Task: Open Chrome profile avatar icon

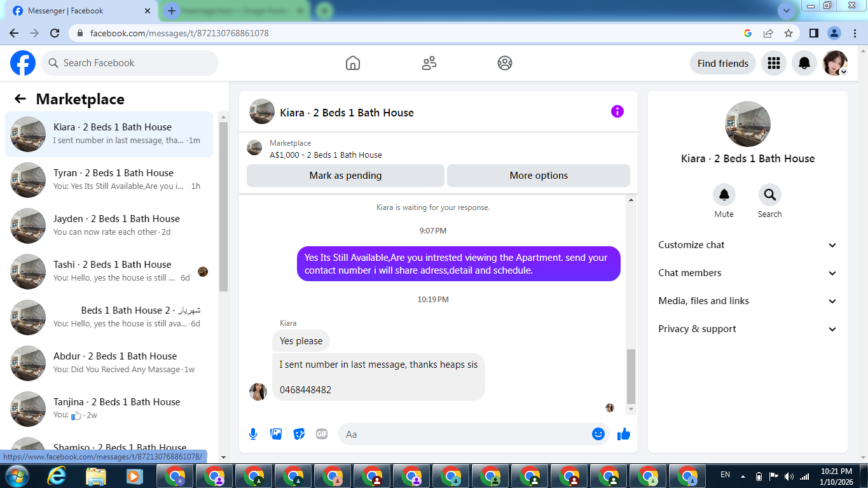Action: (x=834, y=33)
